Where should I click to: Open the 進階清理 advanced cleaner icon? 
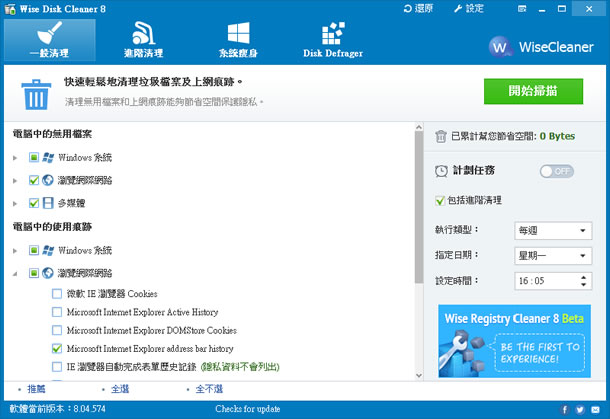pyautogui.click(x=142, y=33)
